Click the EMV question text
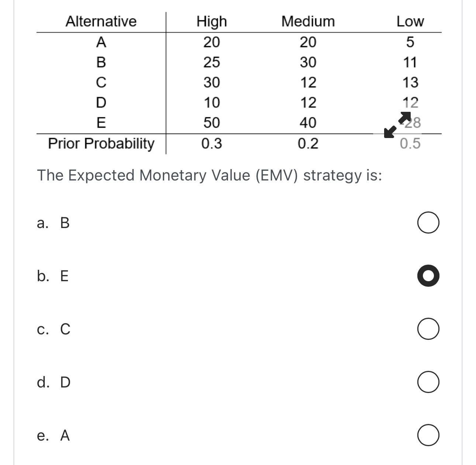The image size is (476, 465). pos(210,175)
